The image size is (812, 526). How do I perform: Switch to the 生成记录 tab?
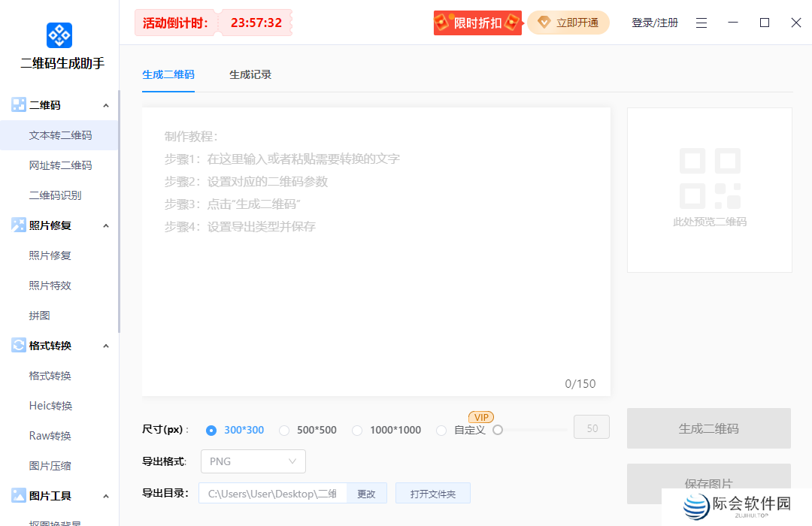pos(250,74)
